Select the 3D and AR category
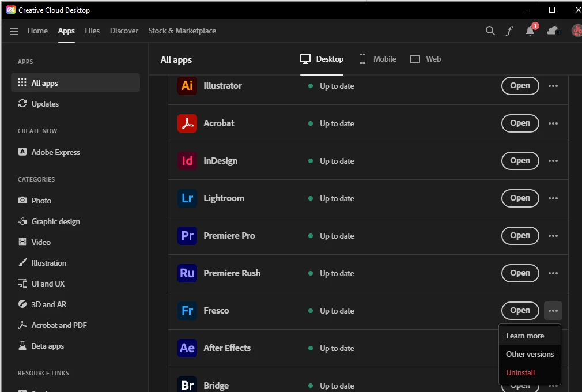Viewport: 582px width, 392px height. pos(42,304)
